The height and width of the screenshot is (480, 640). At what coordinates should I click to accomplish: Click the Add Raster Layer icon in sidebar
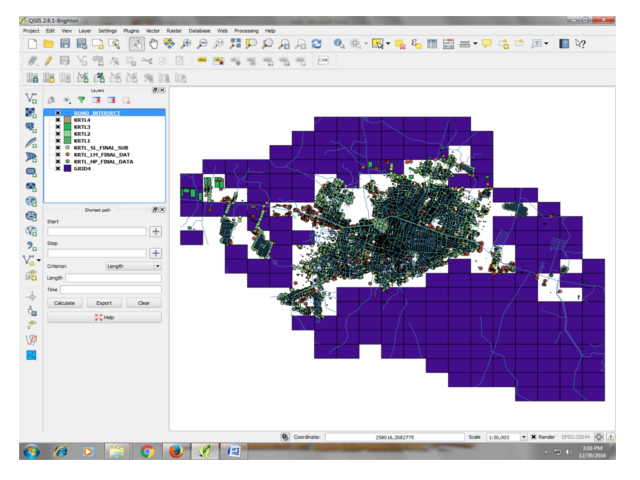tap(31, 113)
